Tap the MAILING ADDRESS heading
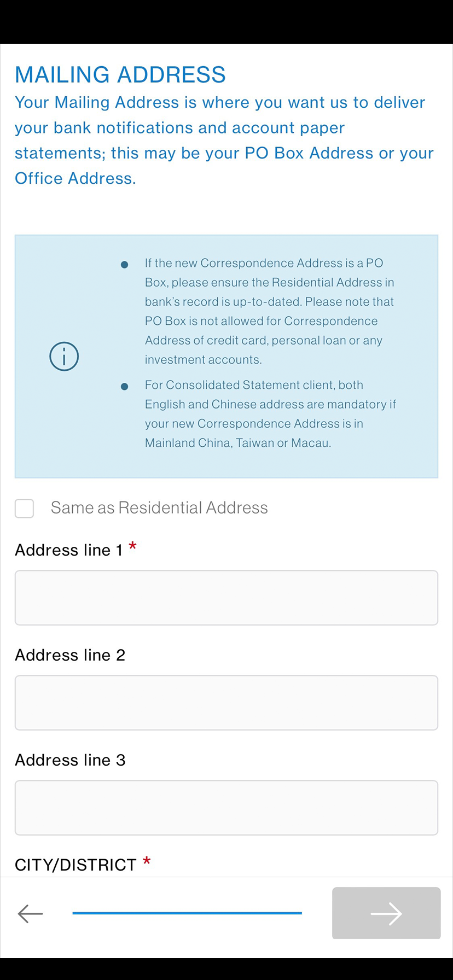 click(x=120, y=75)
